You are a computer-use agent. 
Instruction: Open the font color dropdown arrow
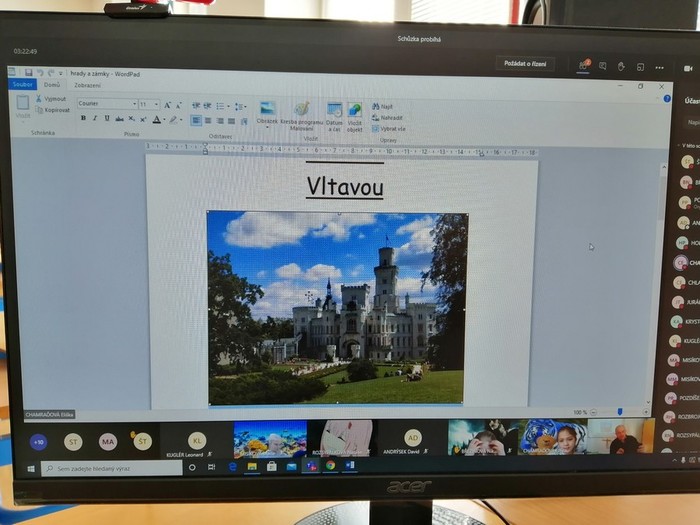click(x=164, y=120)
